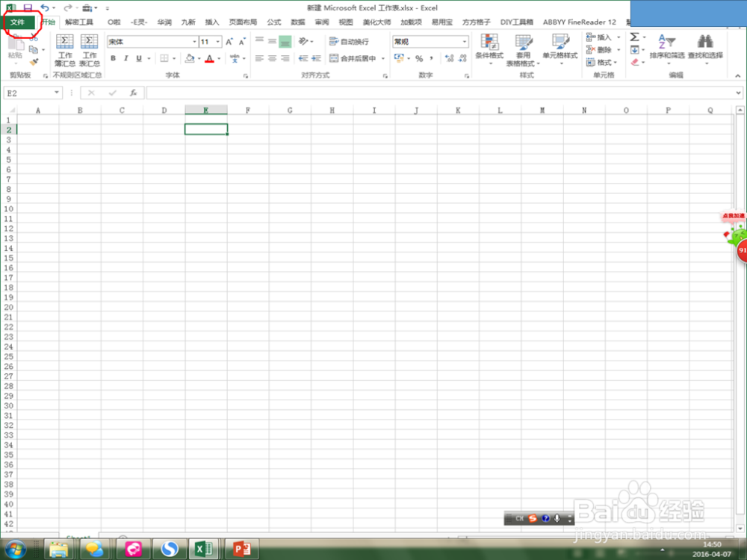This screenshot has height=560, width=747.
Task: Toggle center text alignment
Action: point(272,58)
